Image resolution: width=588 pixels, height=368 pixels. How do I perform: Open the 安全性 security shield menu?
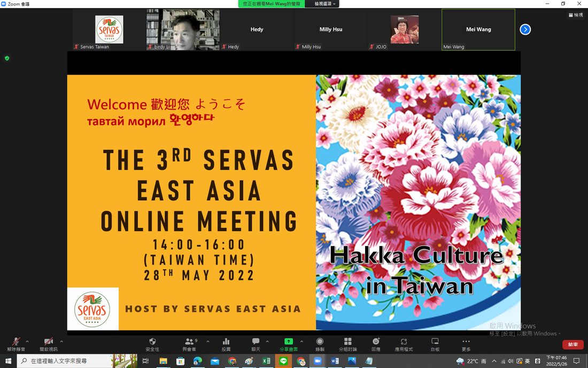click(x=152, y=344)
